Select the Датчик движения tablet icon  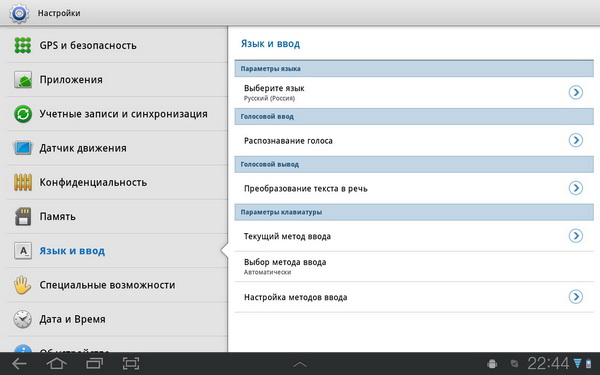[23, 148]
